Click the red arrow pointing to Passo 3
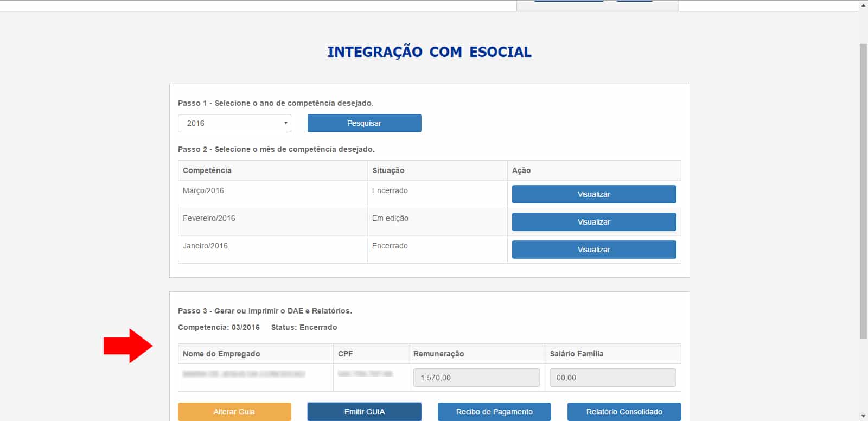The height and width of the screenshot is (421, 868). [128, 346]
